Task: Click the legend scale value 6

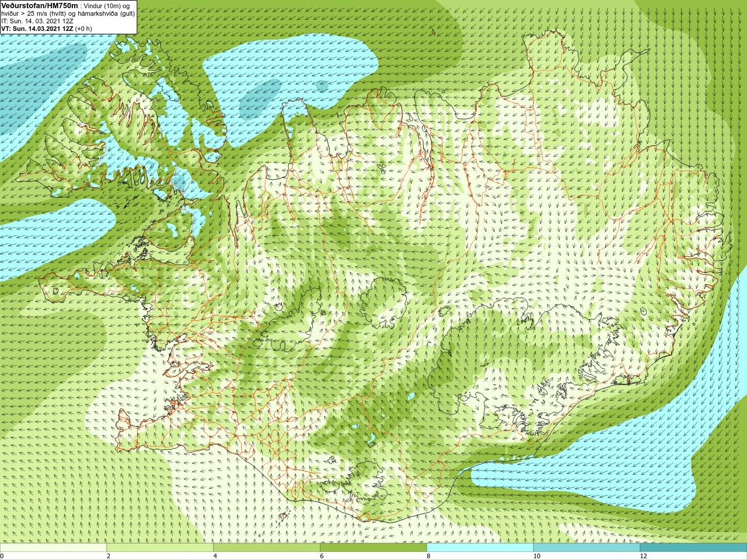Action: (x=322, y=556)
